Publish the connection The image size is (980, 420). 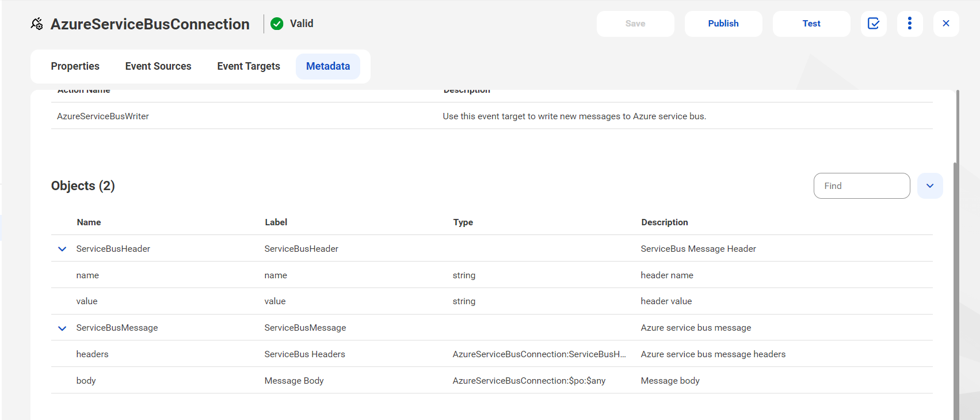723,24
